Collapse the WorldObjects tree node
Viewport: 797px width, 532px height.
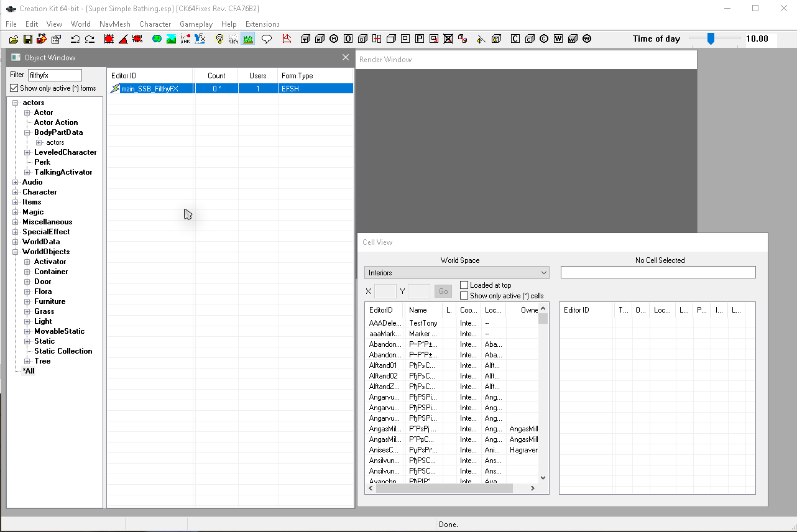pyautogui.click(x=16, y=252)
